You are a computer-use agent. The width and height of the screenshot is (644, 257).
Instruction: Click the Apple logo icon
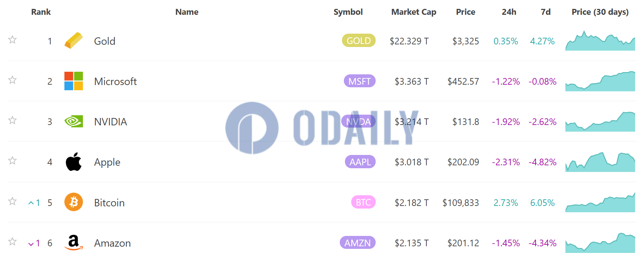pos(73,162)
